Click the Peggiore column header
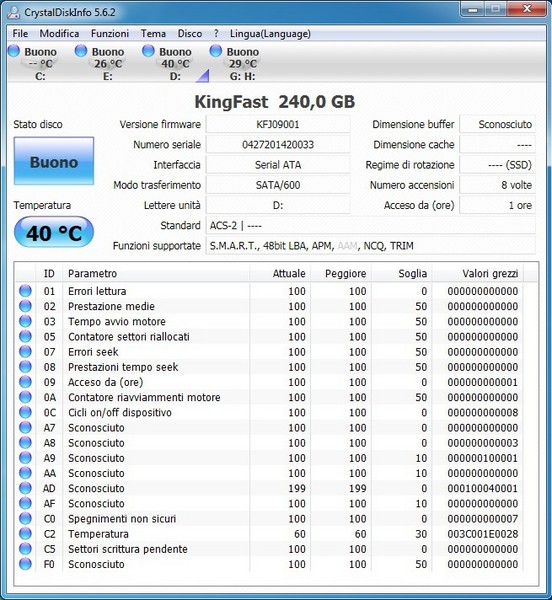The height and width of the screenshot is (600, 552). [341, 274]
